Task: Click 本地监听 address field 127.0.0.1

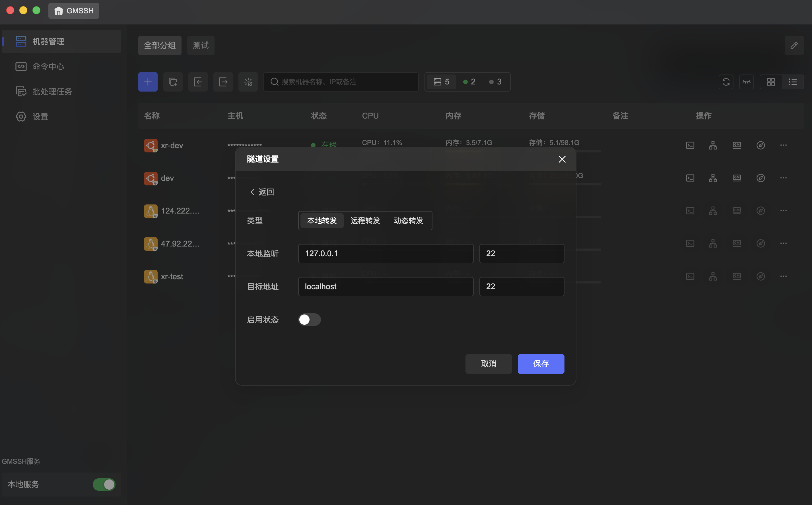Action: point(386,254)
